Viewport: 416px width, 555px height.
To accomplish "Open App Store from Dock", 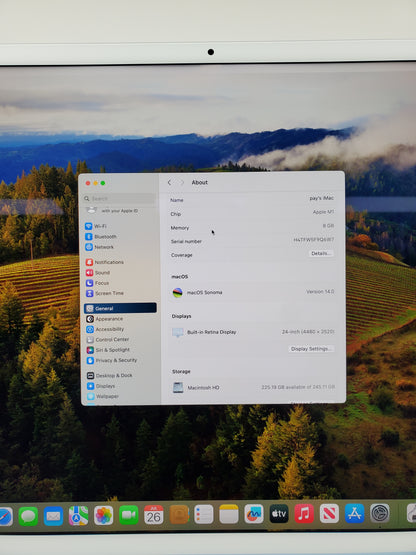I will tap(354, 514).
